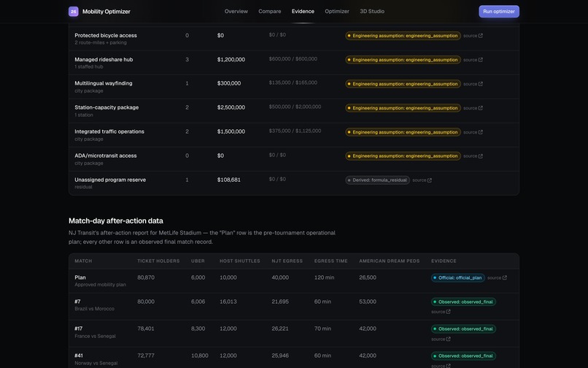Switch to the Compare tab

270,11
